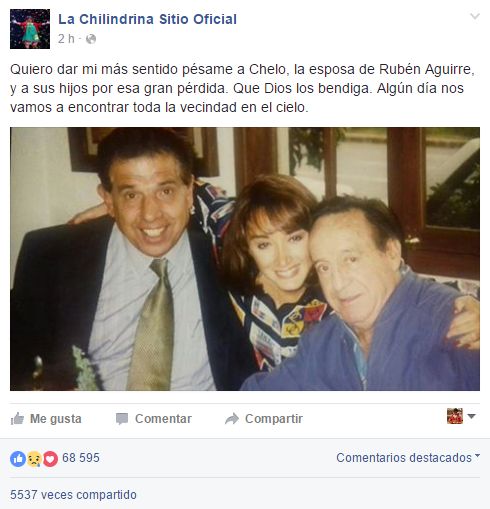Click the Me gusta label
The image size is (490, 509).
(56, 419)
